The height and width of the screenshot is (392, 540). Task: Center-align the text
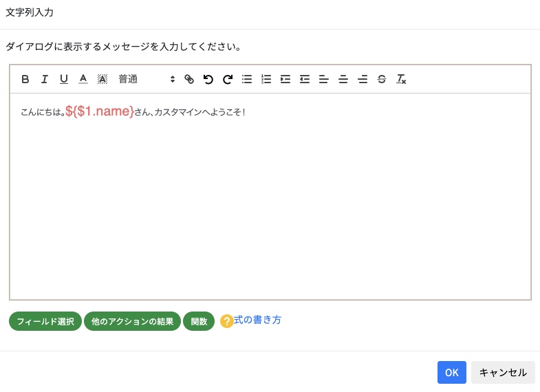tap(343, 79)
